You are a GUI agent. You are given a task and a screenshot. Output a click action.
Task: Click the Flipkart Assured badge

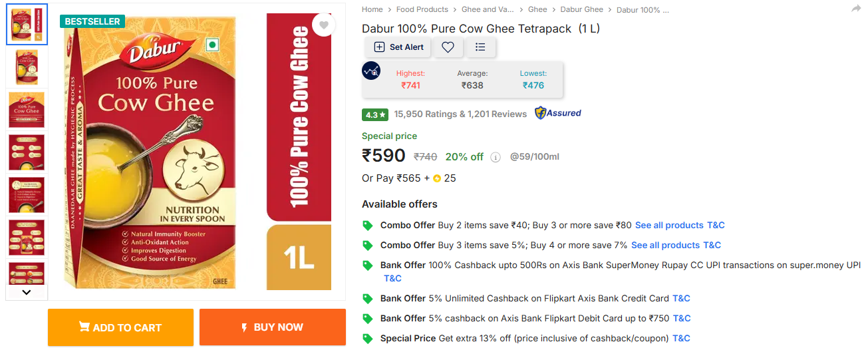(558, 113)
